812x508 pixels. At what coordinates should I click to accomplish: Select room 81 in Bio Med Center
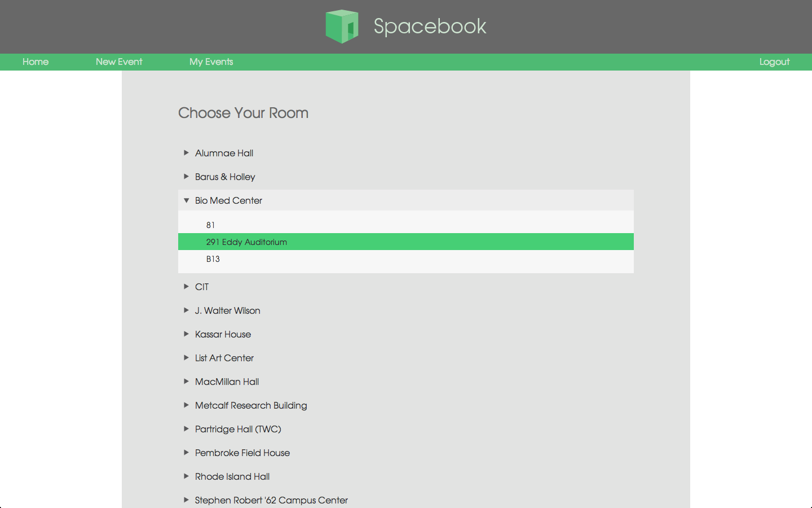pos(210,225)
